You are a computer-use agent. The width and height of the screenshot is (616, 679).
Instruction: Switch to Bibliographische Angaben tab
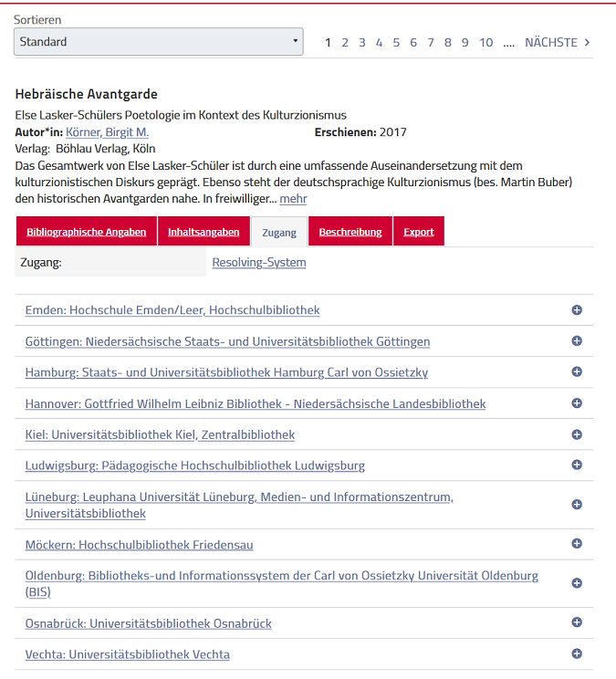[87, 232]
